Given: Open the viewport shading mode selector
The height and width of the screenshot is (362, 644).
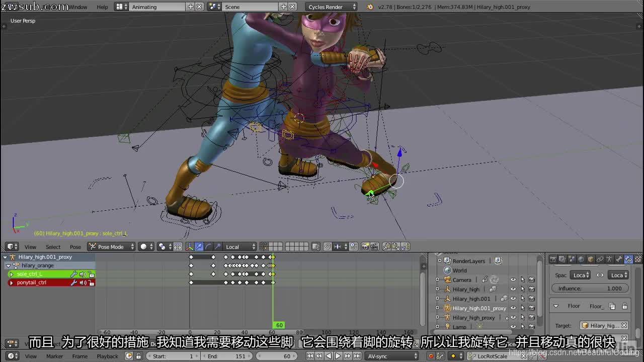Looking at the screenshot, I should (x=146, y=246).
